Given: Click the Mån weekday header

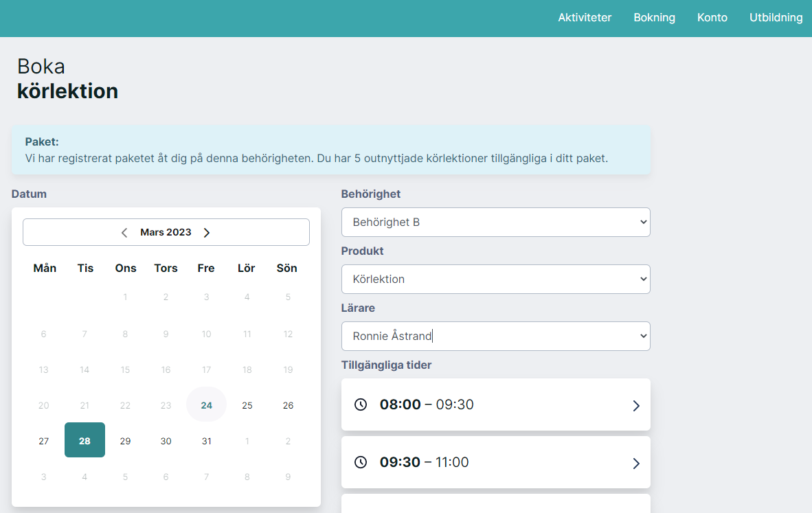Looking at the screenshot, I should [x=45, y=268].
